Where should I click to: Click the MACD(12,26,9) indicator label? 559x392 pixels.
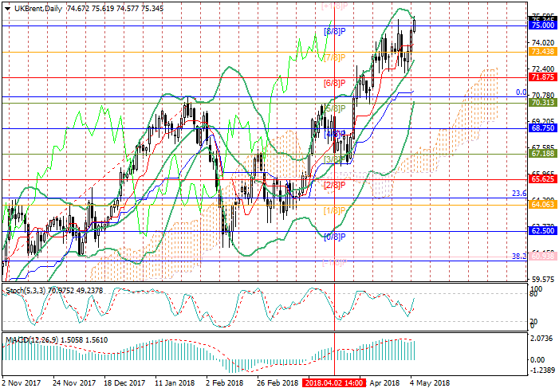pyautogui.click(x=30, y=340)
